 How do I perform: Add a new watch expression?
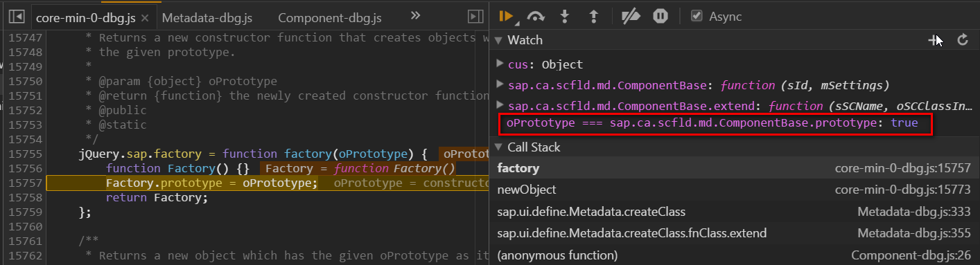pyautogui.click(x=934, y=40)
